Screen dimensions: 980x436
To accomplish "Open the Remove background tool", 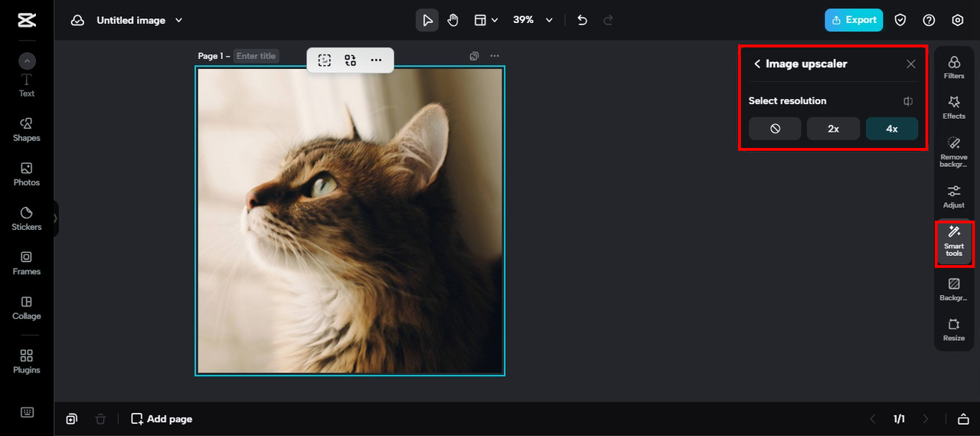I will [x=954, y=152].
